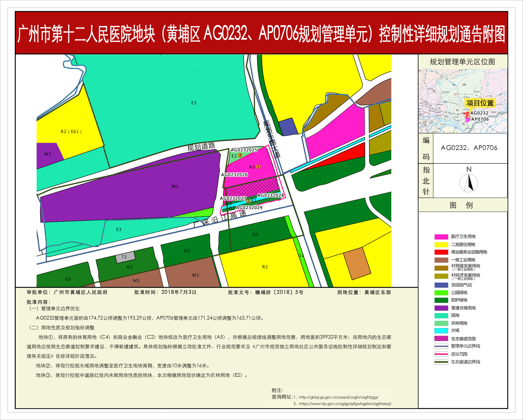523x420 pixels.
Task: Click the 选址范围 pink legend line sample
Action: coord(441,354)
